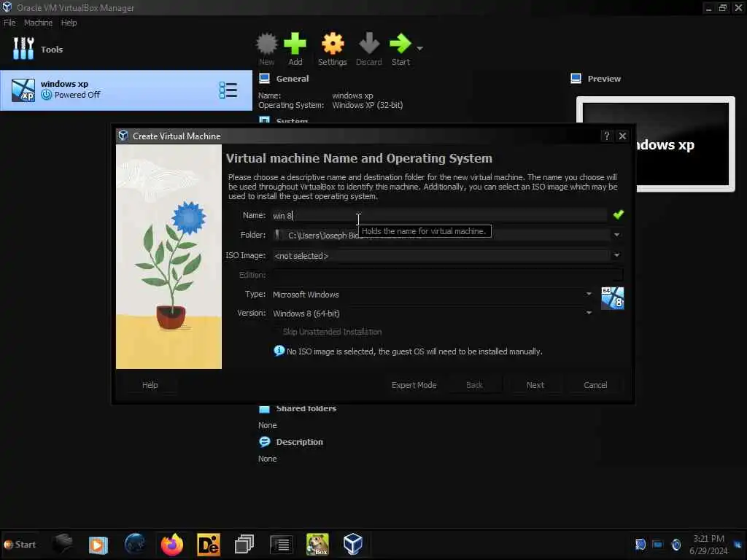The height and width of the screenshot is (560, 747).
Task: Open the File menu
Action: pos(9,23)
